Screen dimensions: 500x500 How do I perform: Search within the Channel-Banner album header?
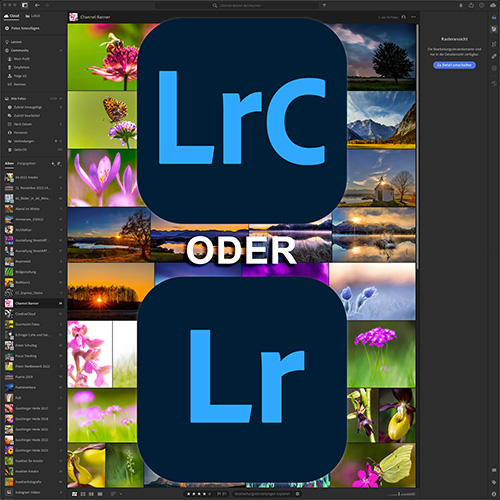click(404, 17)
